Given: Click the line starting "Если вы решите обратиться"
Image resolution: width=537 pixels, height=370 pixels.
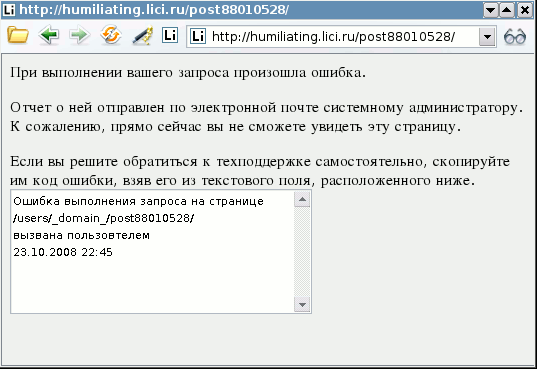Looking at the screenshot, I should click(260, 161).
